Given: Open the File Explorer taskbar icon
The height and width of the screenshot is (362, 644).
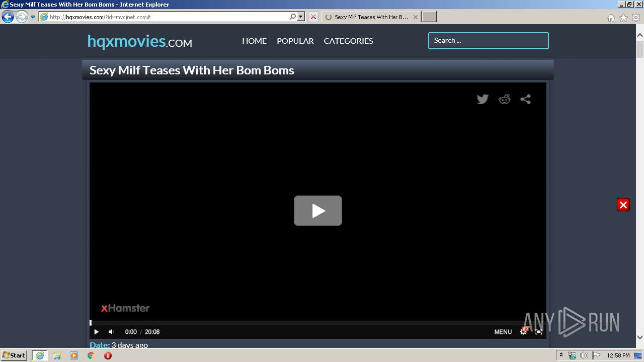Looking at the screenshot, I should (x=57, y=355).
